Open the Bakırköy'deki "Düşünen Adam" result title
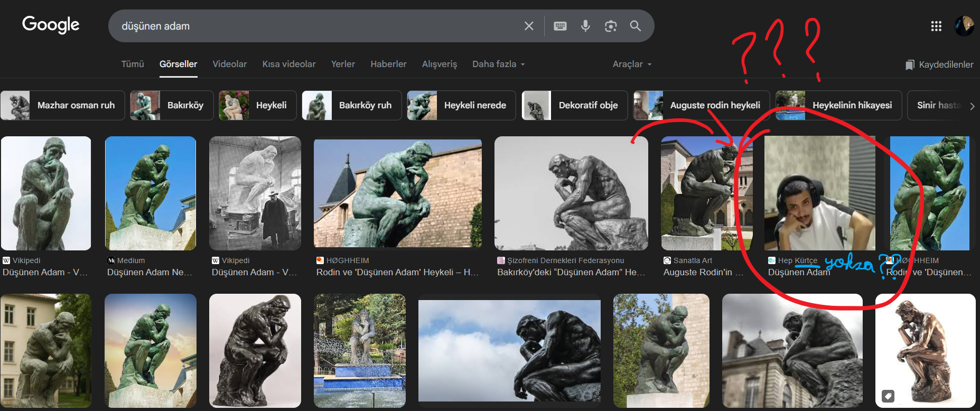The image size is (980, 411). click(571, 272)
